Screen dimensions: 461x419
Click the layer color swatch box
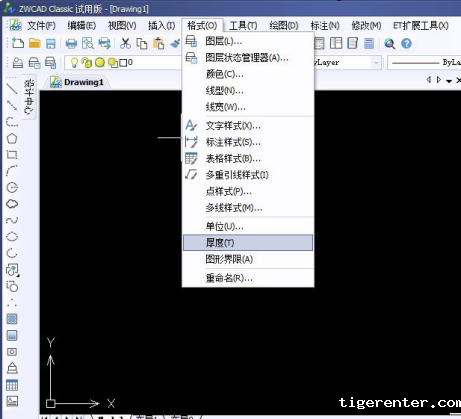pyautogui.click(x=123, y=62)
